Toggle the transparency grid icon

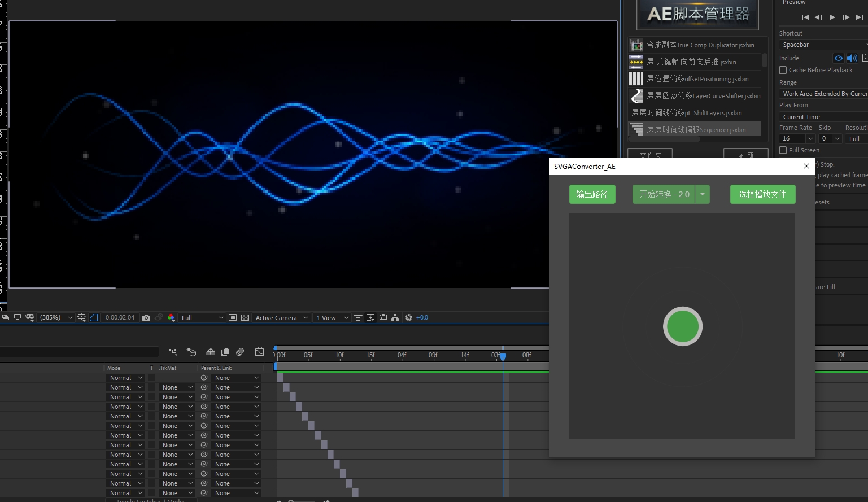tap(245, 317)
